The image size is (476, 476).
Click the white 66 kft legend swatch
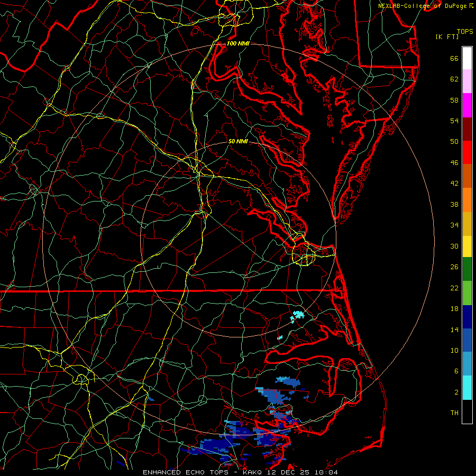(x=467, y=58)
